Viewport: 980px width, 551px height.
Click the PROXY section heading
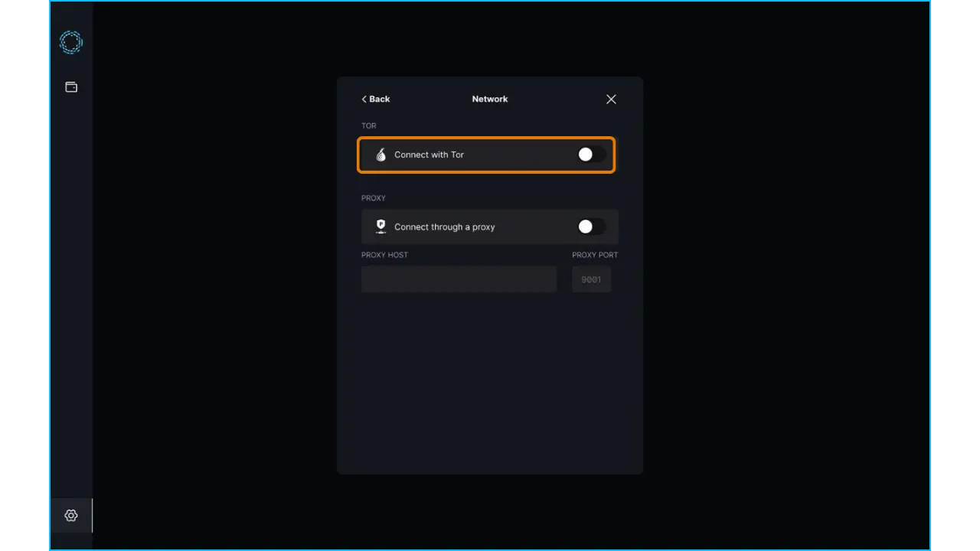374,198
